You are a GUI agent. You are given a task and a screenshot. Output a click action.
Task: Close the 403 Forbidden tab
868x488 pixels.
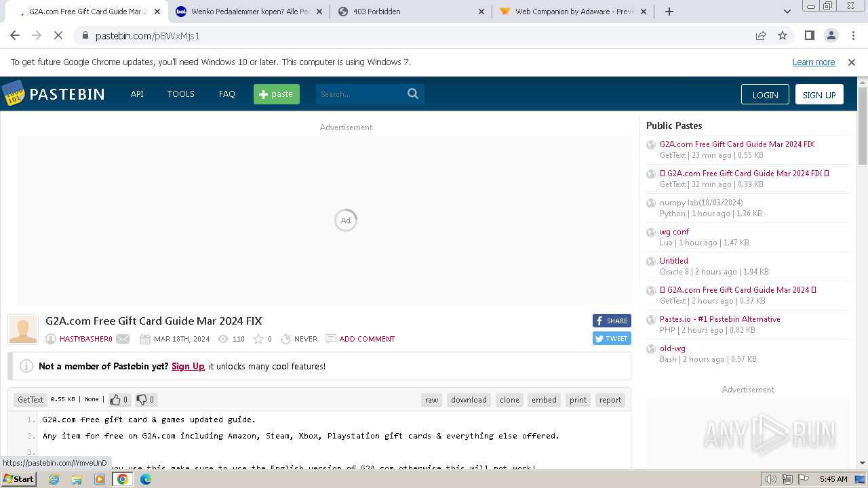(x=481, y=12)
